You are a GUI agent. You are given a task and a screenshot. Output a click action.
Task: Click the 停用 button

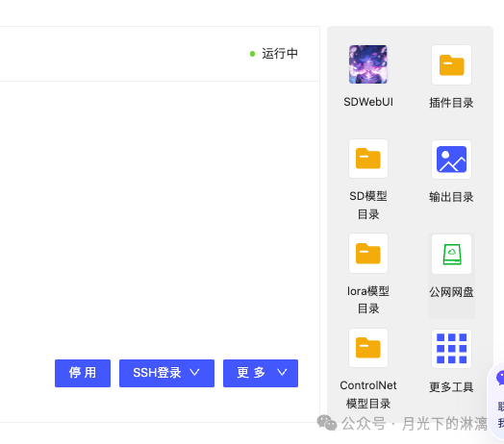(83, 373)
